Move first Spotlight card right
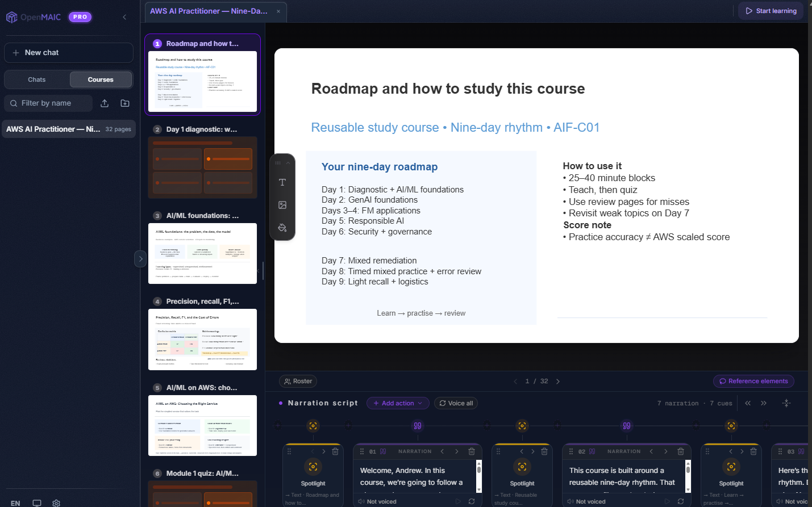Image resolution: width=812 pixels, height=507 pixels. [324, 452]
